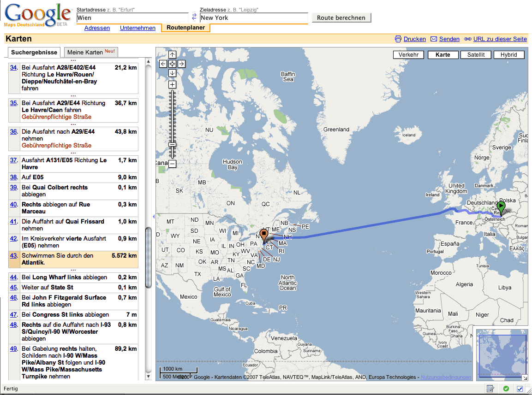The width and height of the screenshot is (532, 395).
Task: Open step 47 link Congress St
Action: (13, 315)
